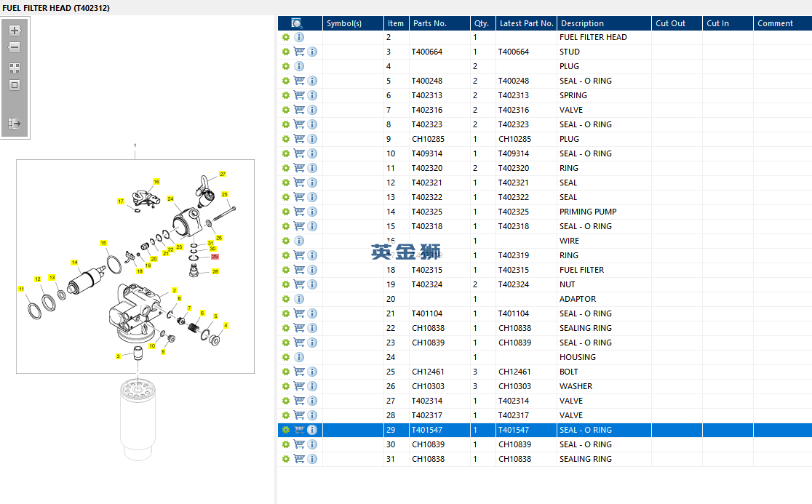Screen dimensions: 812x504
Task: Click gear icon for WASHER CH10303 row
Action: [x=286, y=386]
